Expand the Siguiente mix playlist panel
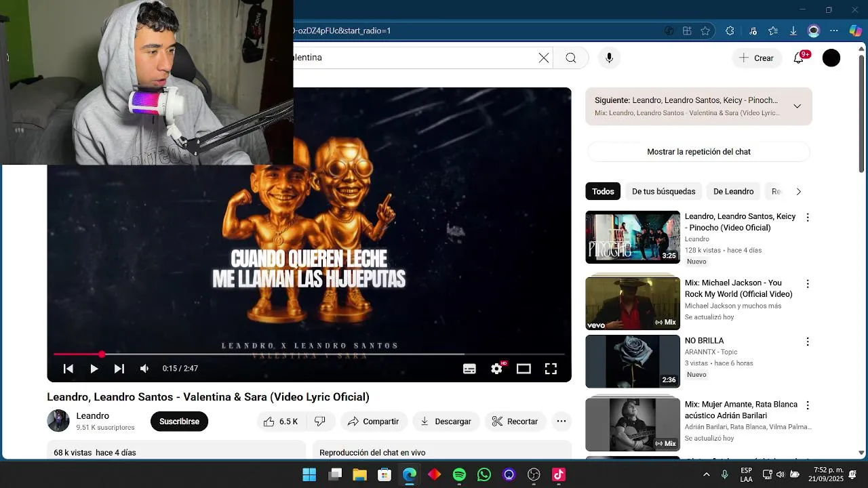 point(797,106)
